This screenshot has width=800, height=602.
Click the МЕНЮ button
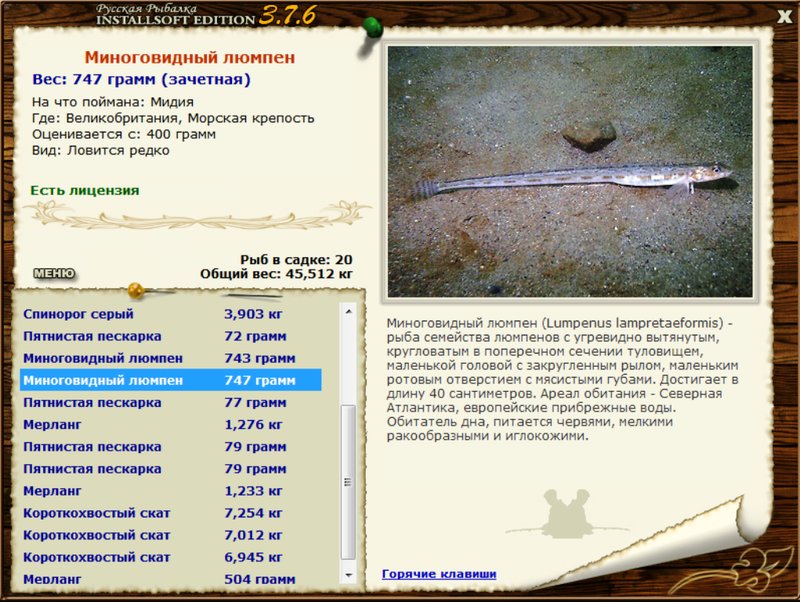click(54, 273)
